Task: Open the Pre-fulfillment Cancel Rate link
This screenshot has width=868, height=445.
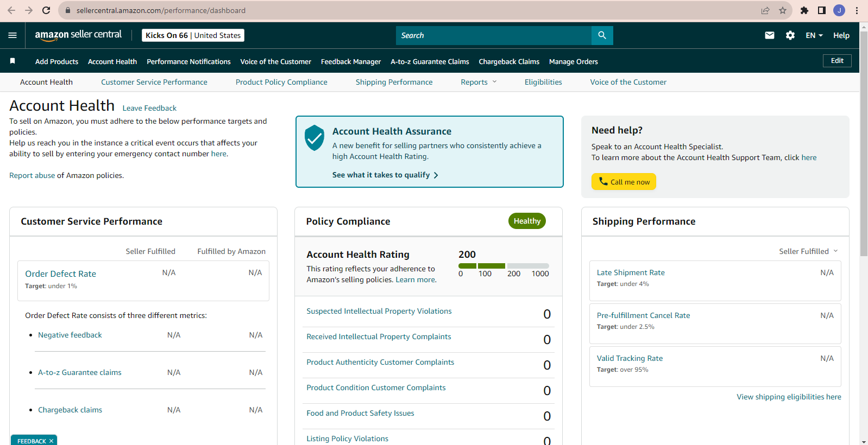Action: (x=643, y=315)
